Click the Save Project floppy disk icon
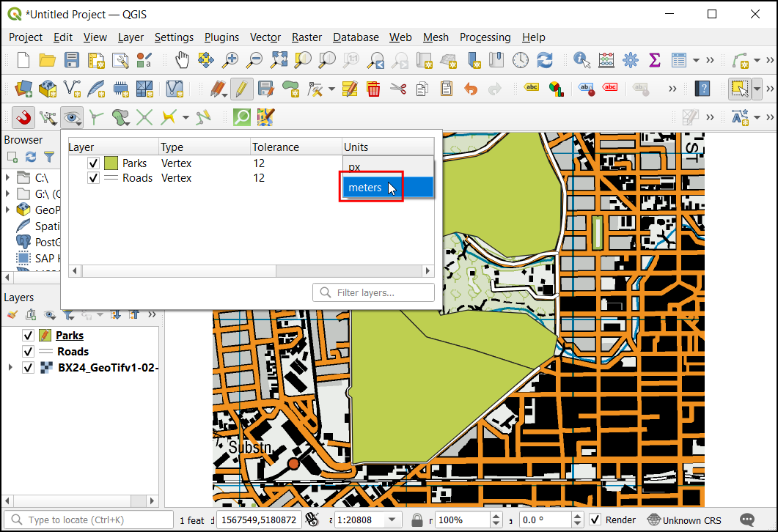This screenshot has height=532, width=778. point(71,60)
